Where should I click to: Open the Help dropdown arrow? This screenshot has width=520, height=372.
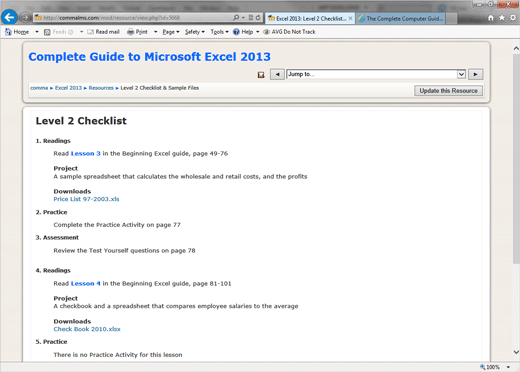(258, 32)
